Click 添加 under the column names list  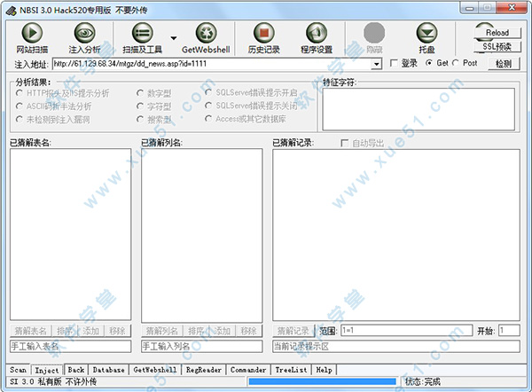point(223,331)
